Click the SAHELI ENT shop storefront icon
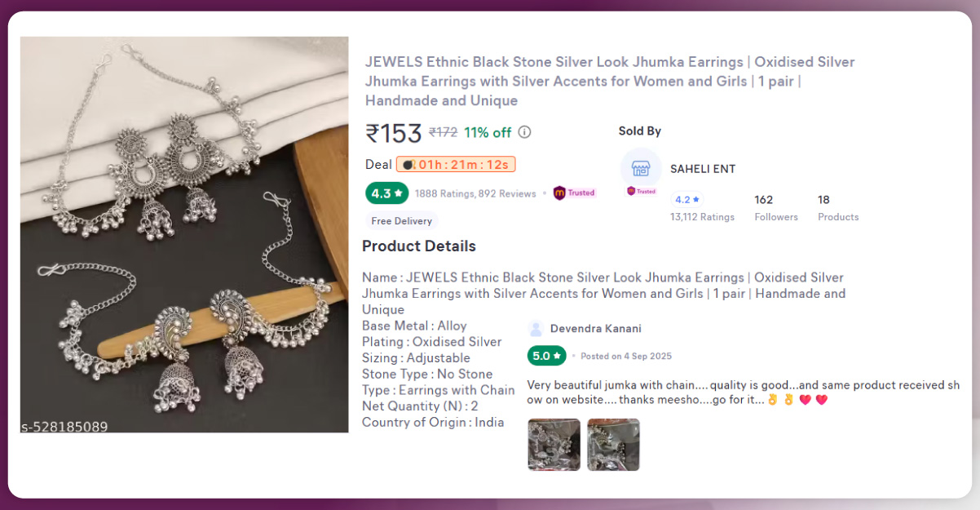 click(641, 168)
